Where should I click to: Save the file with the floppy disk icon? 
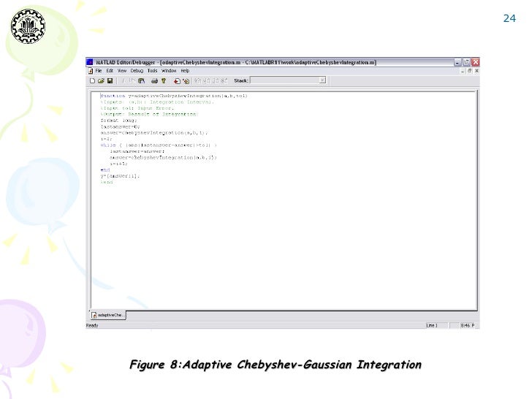coord(110,80)
